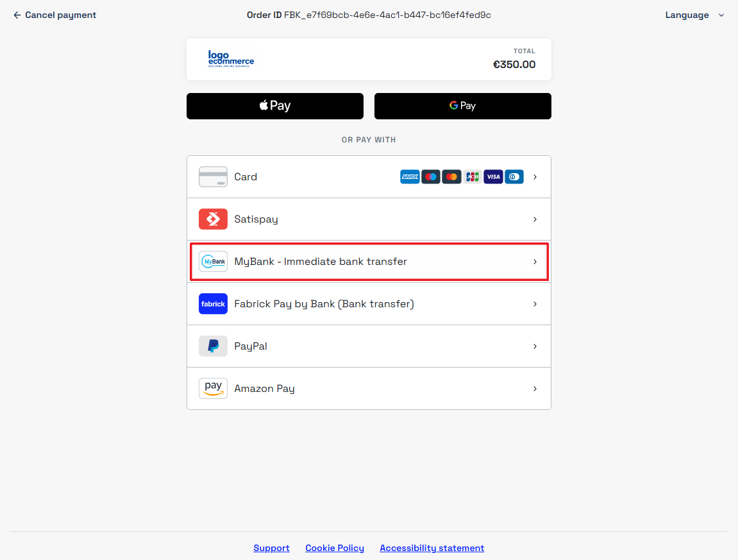The width and height of the screenshot is (738, 560).
Task: Click the PayPal logo icon
Action: tap(214, 346)
